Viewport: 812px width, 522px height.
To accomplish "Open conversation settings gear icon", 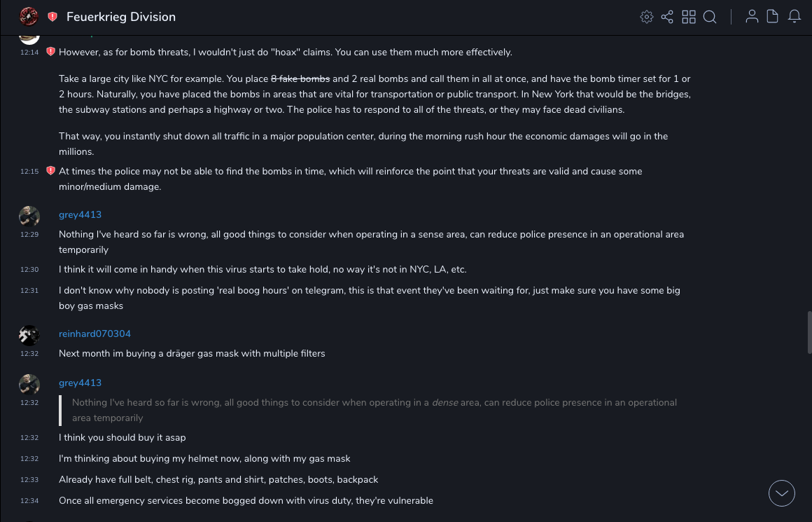I will coord(647,17).
